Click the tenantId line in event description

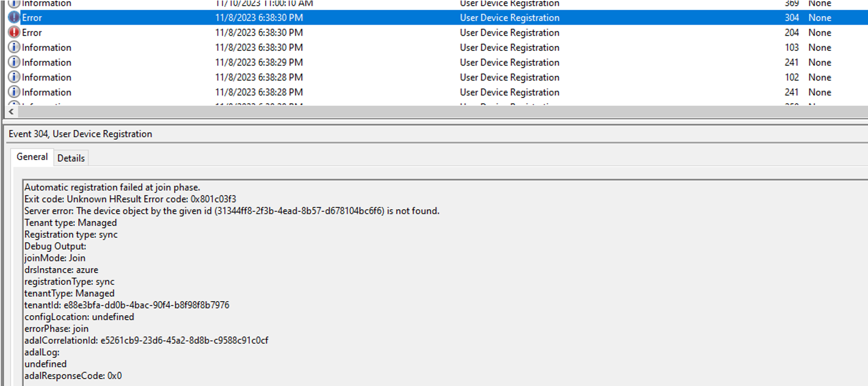pyautogui.click(x=127, y=305)
